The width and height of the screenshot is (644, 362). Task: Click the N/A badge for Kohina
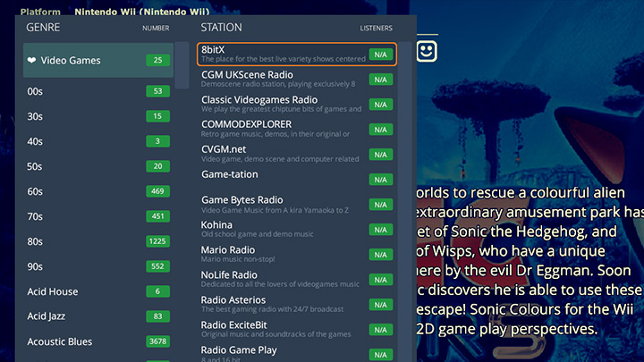point(381,230)
